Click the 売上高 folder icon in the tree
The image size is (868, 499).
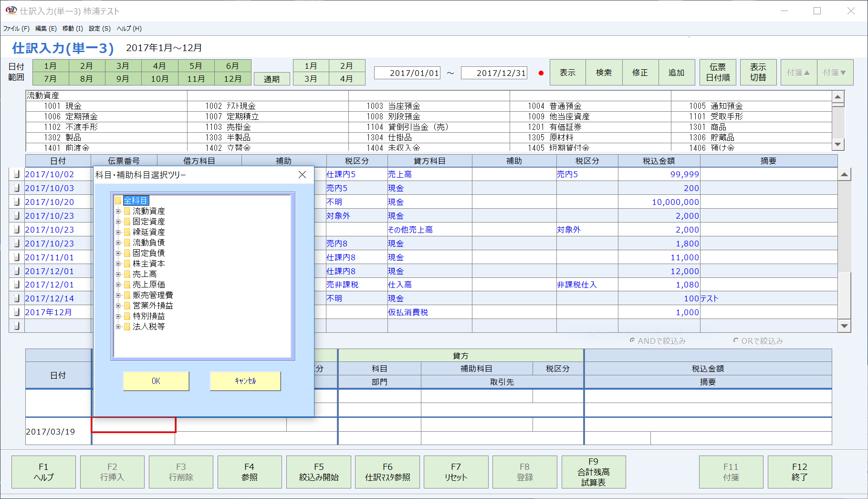[x=127, y=274]
